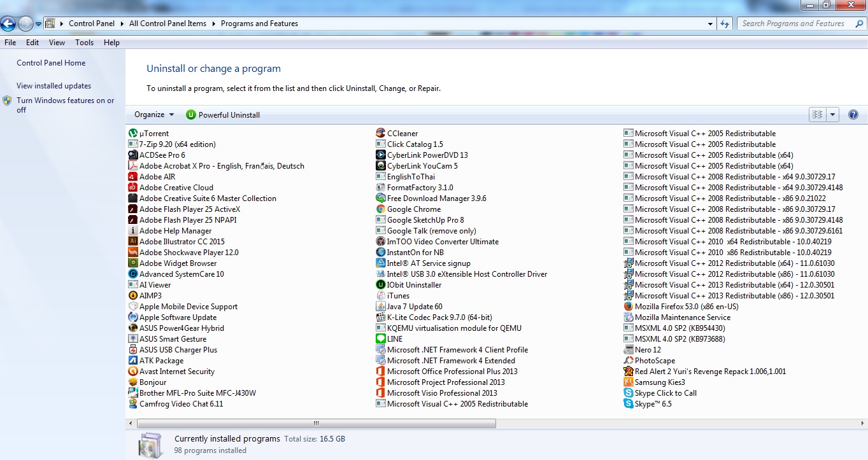This screenshot has width=868, height=460.
Task: Click the CyberLink PowerDVD 13 icon
Action: 381,155
